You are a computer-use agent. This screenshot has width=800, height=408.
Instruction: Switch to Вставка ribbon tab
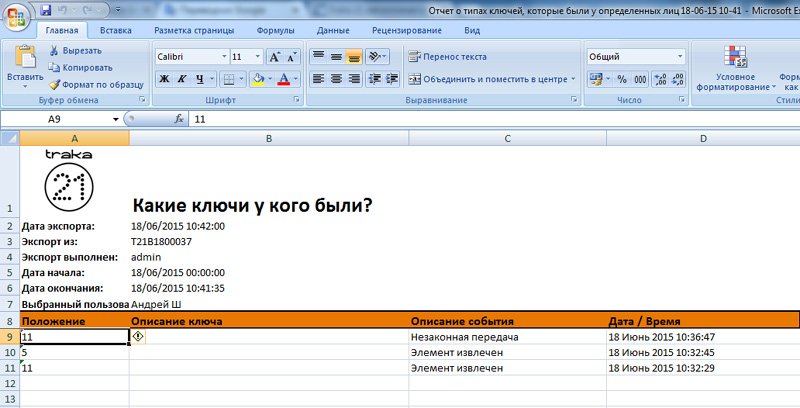click(x=116, y=30)
